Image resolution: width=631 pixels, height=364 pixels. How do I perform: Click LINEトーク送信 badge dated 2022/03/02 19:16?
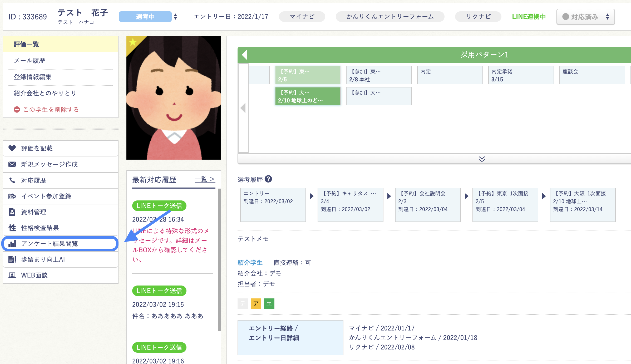(159, 347)
